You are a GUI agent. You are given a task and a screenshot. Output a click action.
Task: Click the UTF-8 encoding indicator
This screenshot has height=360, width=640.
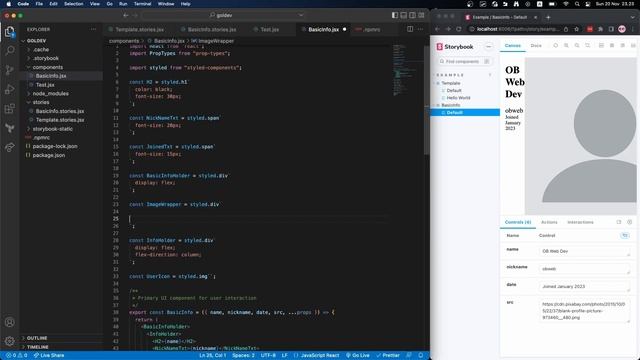point(268,355)
